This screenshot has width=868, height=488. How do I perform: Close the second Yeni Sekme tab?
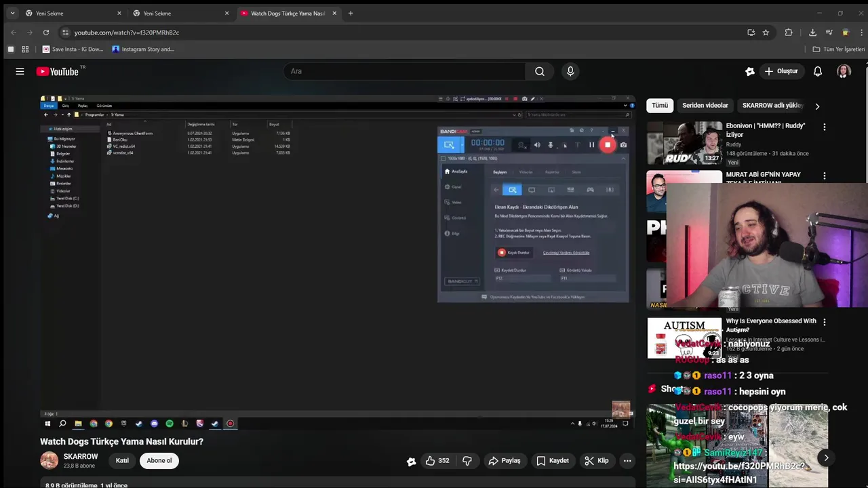coord(226,13)
